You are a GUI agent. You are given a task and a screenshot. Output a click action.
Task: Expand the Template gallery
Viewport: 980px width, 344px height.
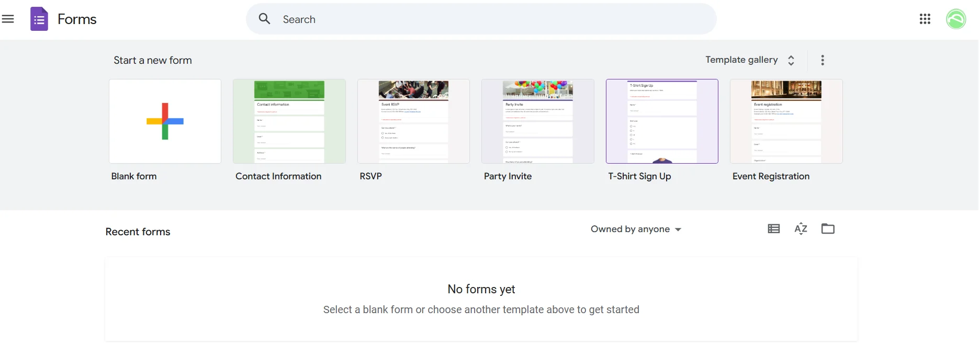[x=749, y=60]
